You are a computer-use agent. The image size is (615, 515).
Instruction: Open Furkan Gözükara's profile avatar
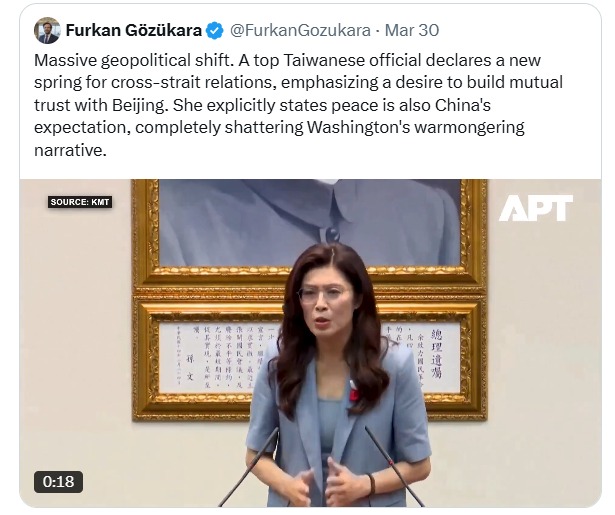point(47,31)
